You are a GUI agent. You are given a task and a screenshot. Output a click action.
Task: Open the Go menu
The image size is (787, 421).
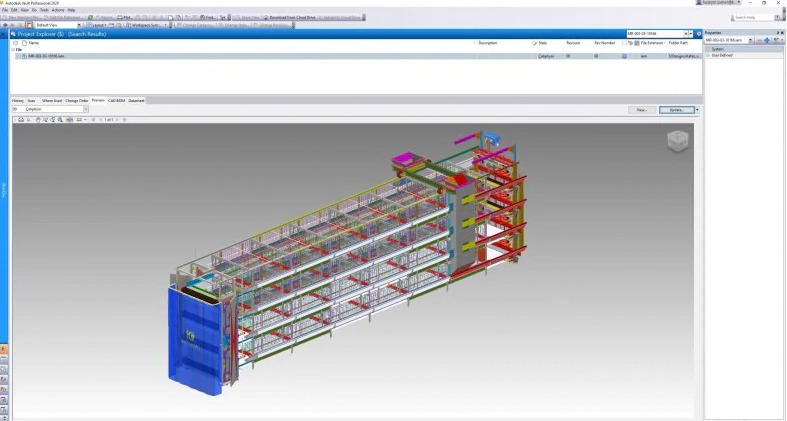tap(34, 10)
